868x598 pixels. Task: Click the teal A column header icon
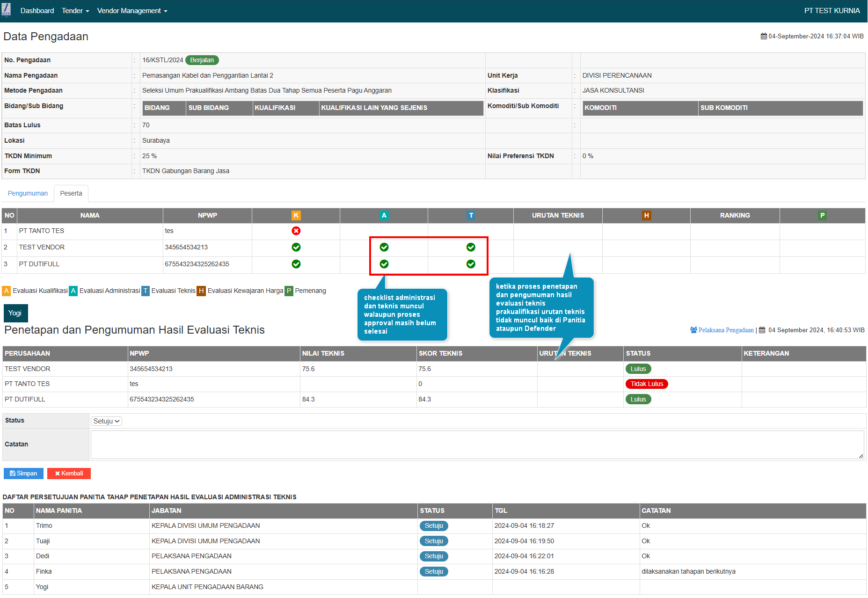pyautogui.click(x=384, y=215)
